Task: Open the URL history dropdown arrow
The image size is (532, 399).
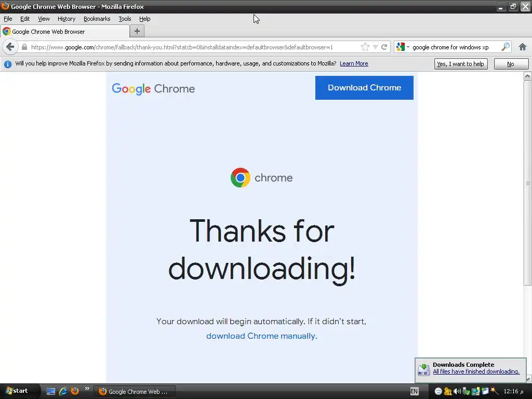Action: 375,47
